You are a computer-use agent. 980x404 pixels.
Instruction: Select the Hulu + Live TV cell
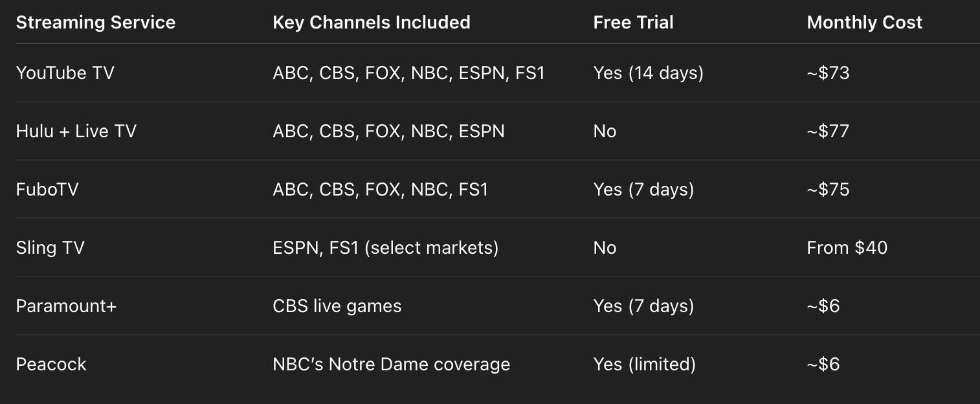tap(76, 131)
